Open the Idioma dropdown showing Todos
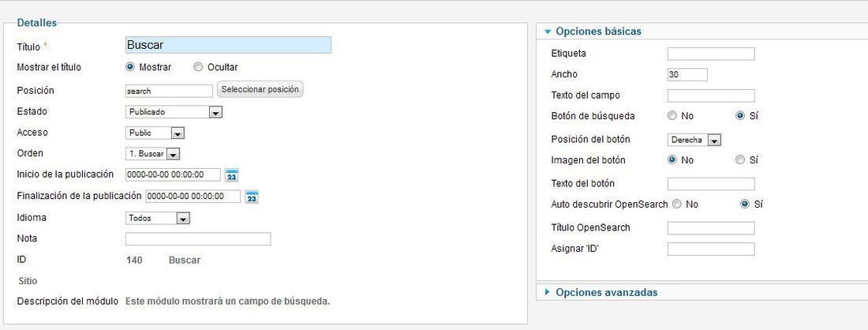This screenshot has width=868, height=330. [158, 218]
